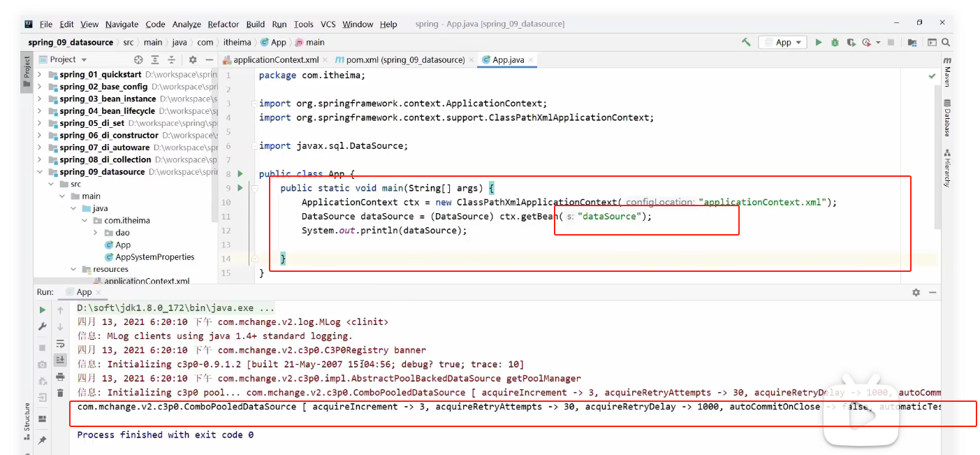Rerun App from Run panel play icon
The height and width of the screenshot is (455, 980).
43,310
